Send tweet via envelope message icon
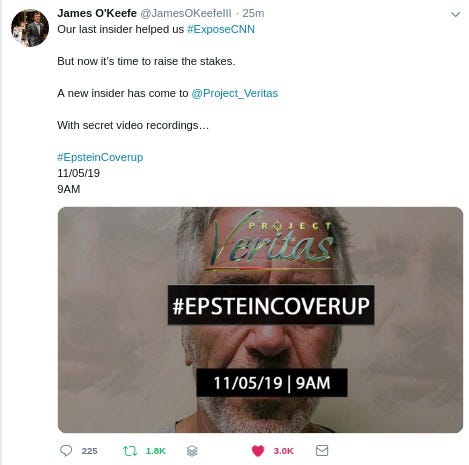 [x=322, y=451]
